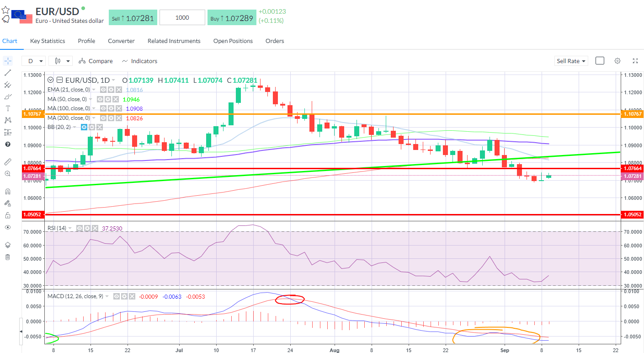The height and width of the screenshot is (353, 644).
Task: Remove BB indicator with X
Action: (100, 127)
